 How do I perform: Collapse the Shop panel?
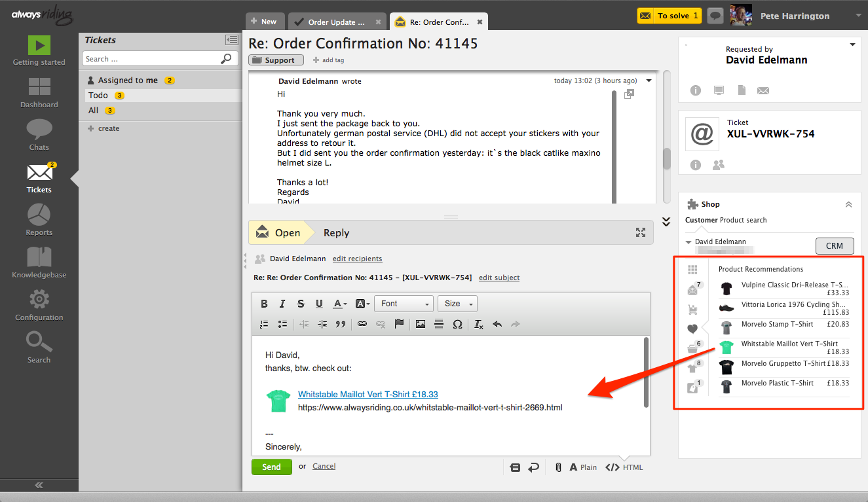(x=848, y=204)
